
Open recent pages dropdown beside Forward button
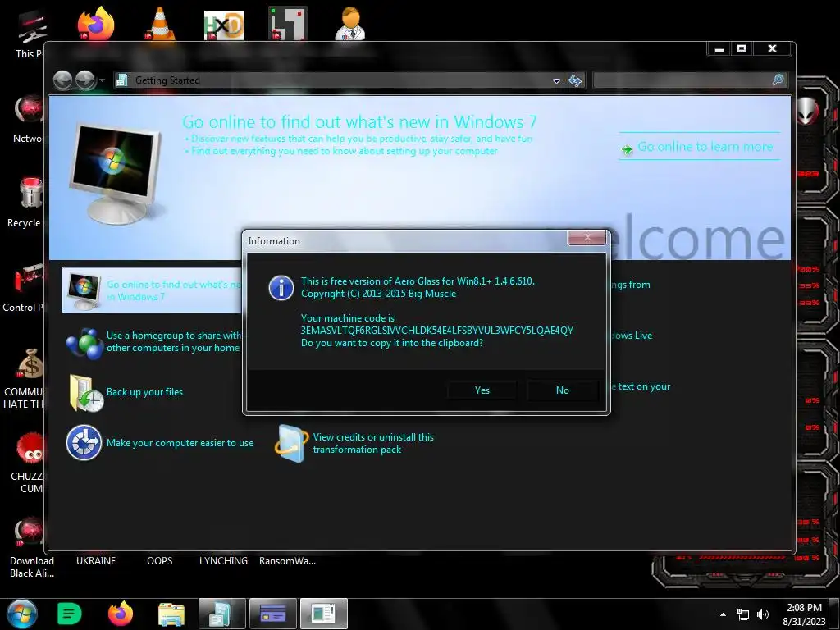coord(102,80)
